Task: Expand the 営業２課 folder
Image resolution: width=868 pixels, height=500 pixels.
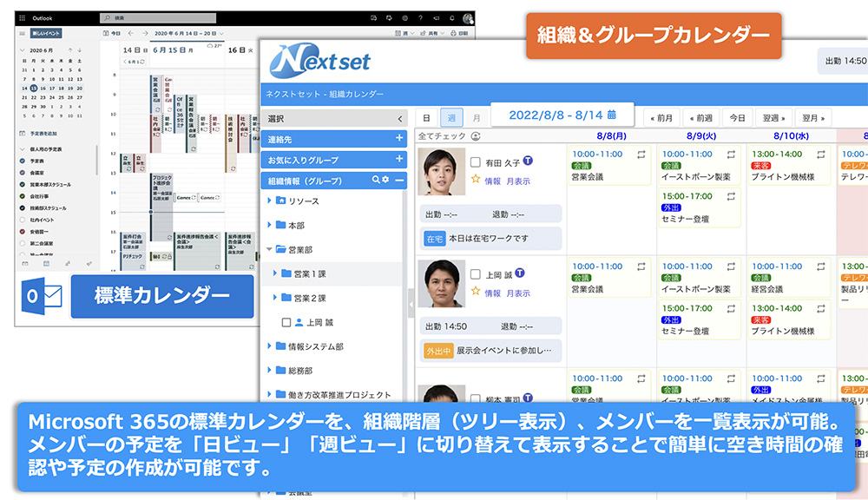Action: (275, 298)
